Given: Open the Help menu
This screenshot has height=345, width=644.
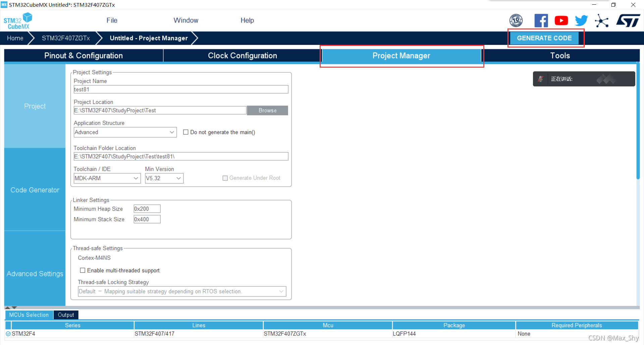Looking at the screenshot, I should (247, 20).
